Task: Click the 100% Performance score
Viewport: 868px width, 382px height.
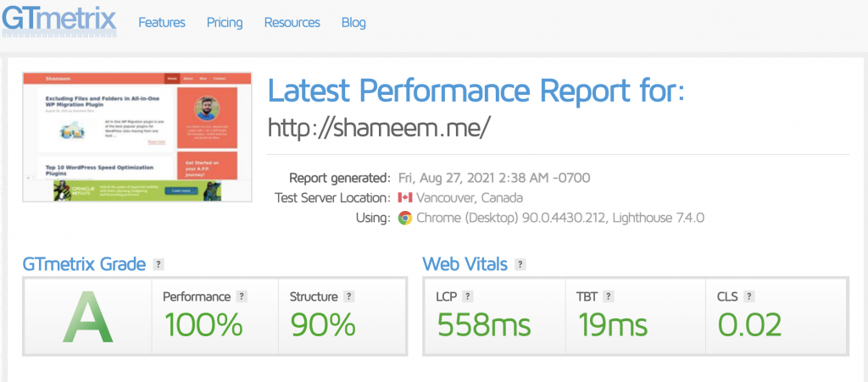Action: (x=203, y=325)
